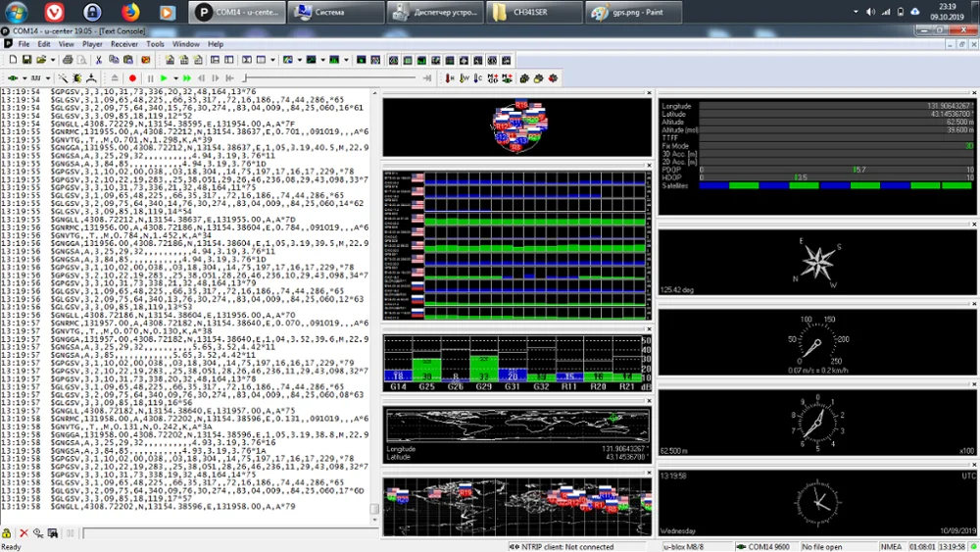The image size is (980, 552).
Task: Click 'u-blox M8/8' in the status bar
Action: (683, 547)
